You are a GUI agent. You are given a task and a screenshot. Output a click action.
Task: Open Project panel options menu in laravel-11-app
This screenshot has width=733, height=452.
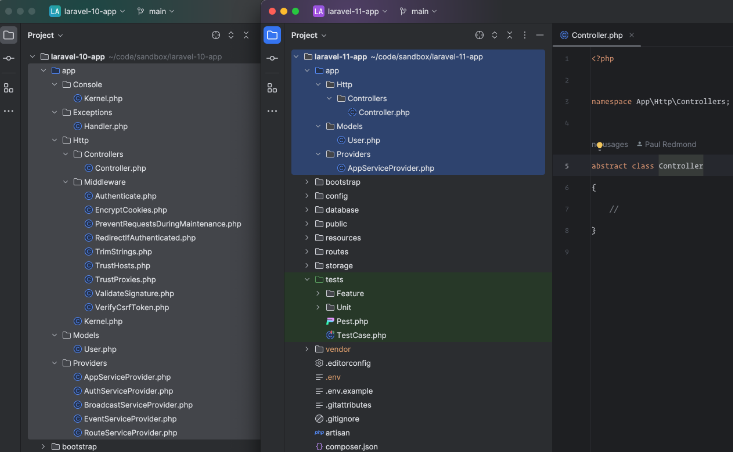(525, 35)
